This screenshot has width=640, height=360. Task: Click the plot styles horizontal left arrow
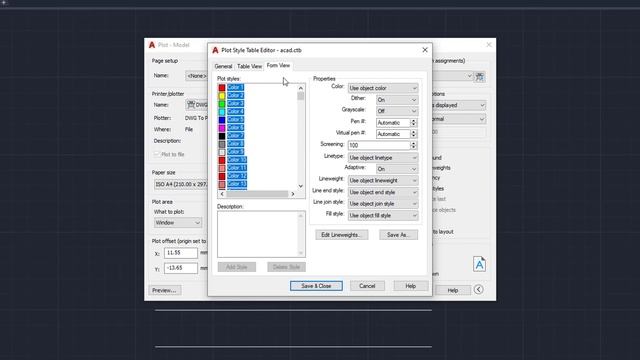pos(222,194)
